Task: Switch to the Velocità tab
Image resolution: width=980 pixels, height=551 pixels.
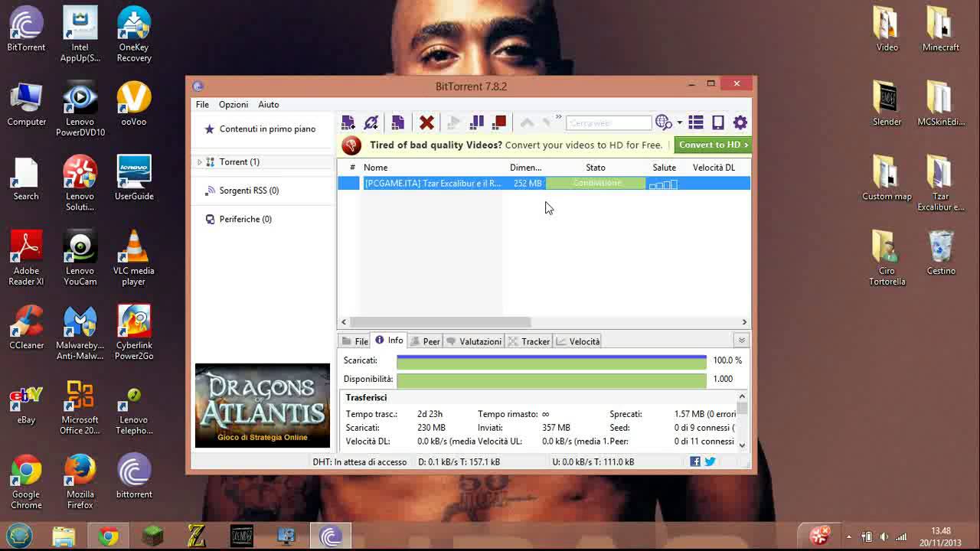Action: [579, 341]
